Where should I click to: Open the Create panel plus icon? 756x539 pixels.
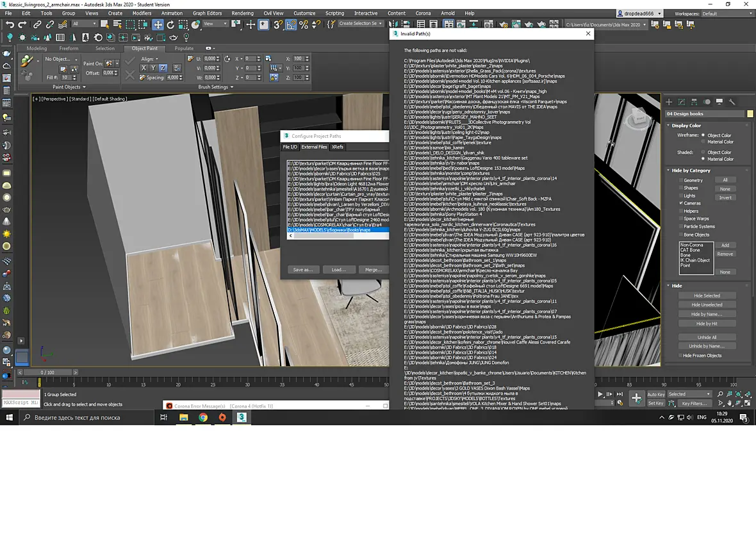click(669, 102)
